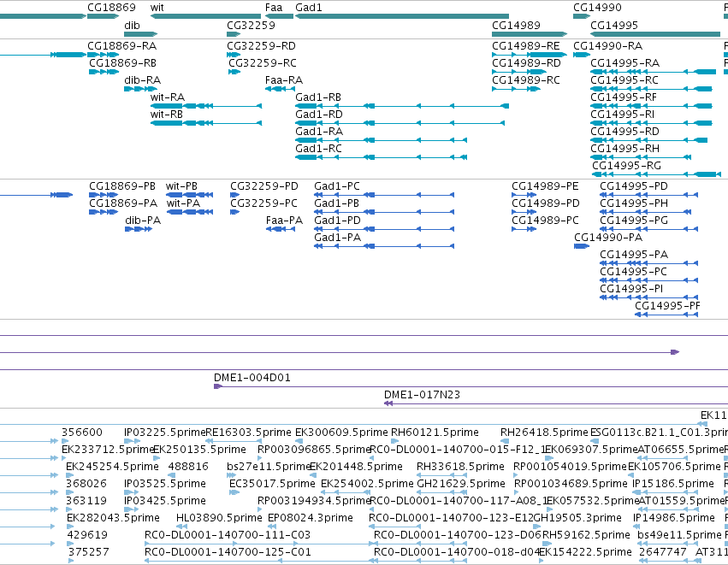
Task: Select EST EK300609.5prime
Action: 341,433
